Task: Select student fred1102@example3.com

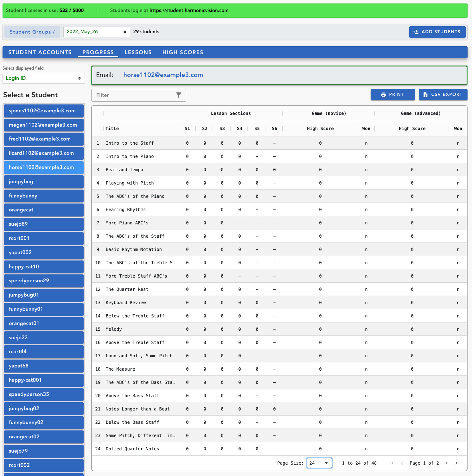Action: (44, 139)
